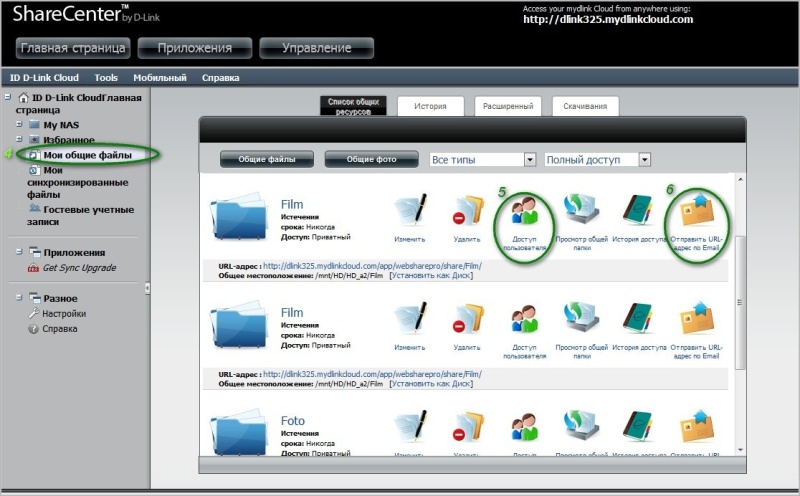Click the vertical scrollbar thumb
This screenshot has height=496, width=800.
point(740,302)
